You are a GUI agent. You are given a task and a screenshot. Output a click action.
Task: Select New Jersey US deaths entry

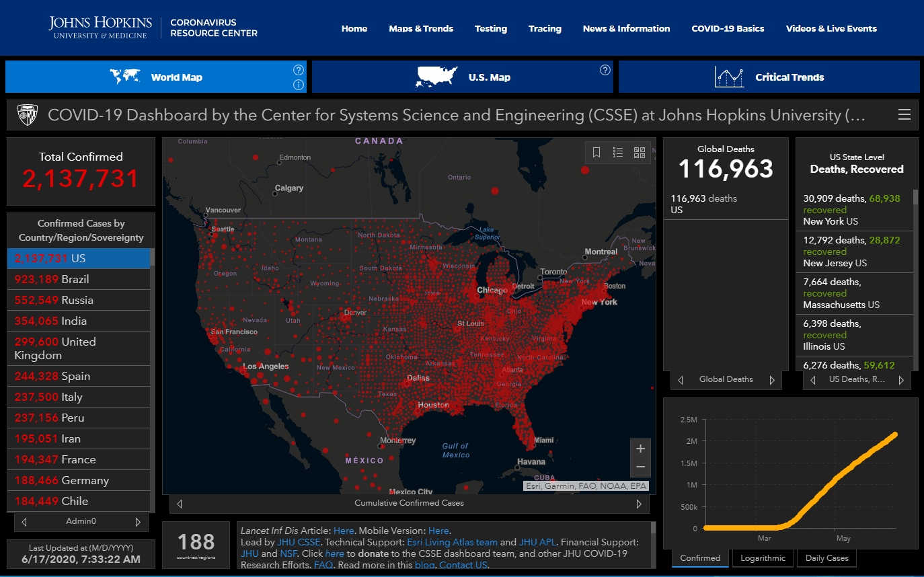855,252
